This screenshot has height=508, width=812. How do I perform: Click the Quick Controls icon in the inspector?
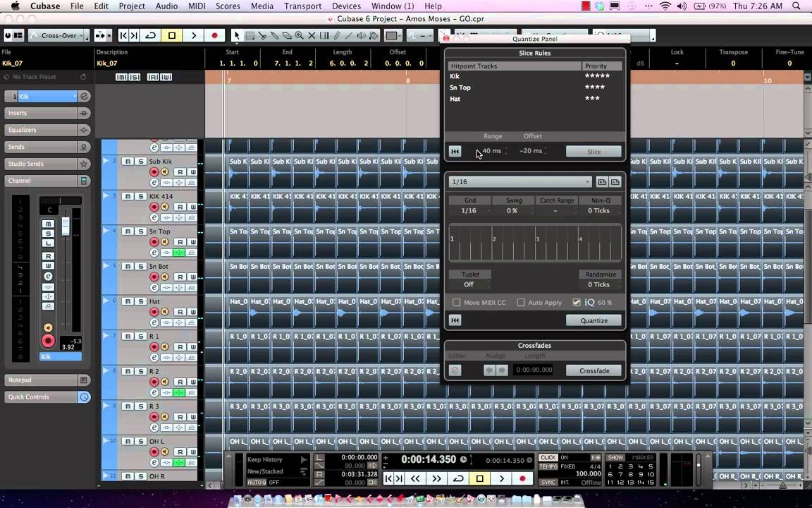pos(84,397)
